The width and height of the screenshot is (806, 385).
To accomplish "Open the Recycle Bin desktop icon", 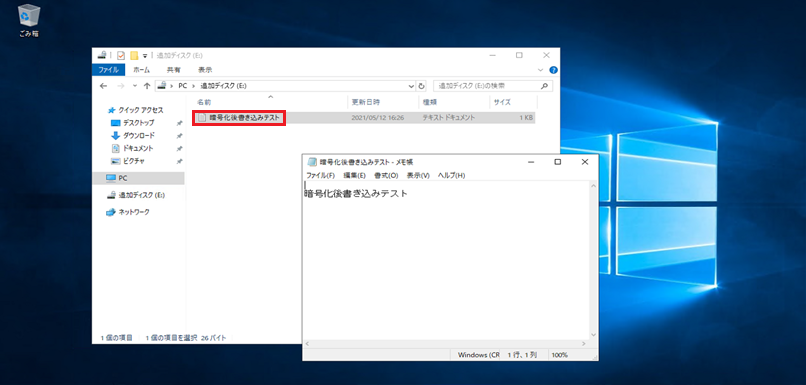I will pyautogui.click(x=29, y=21).
